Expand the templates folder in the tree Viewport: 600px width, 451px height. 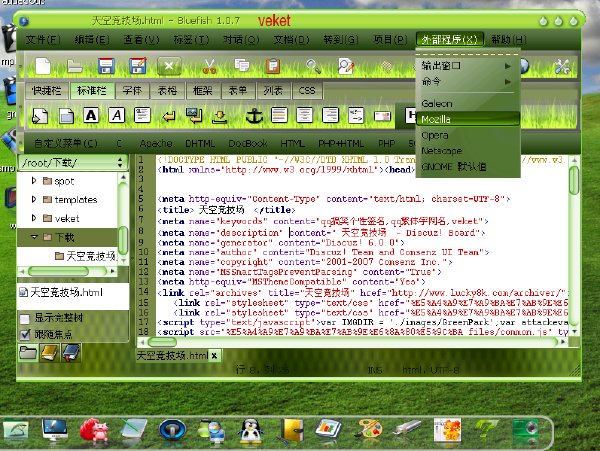pos(34,199)
